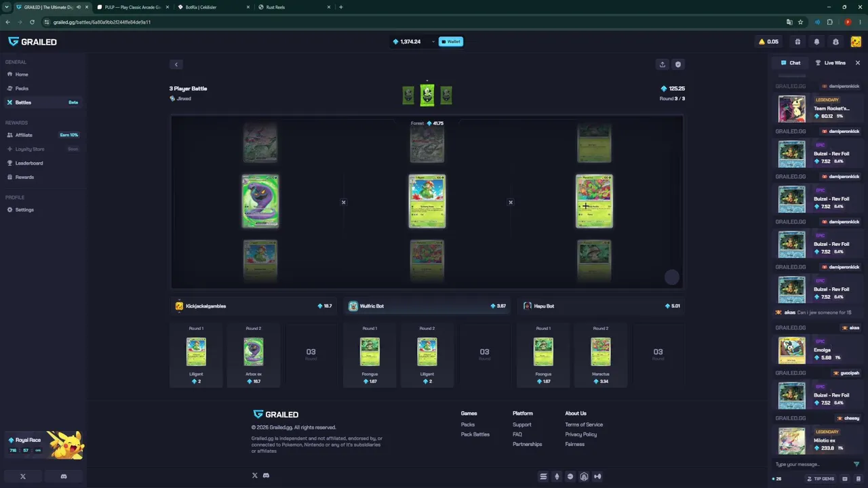Image resolution: width=868 pixels, height=488 pixels.
Task: Open the Packs link in the footer
Action: click(x=468, y=425)
